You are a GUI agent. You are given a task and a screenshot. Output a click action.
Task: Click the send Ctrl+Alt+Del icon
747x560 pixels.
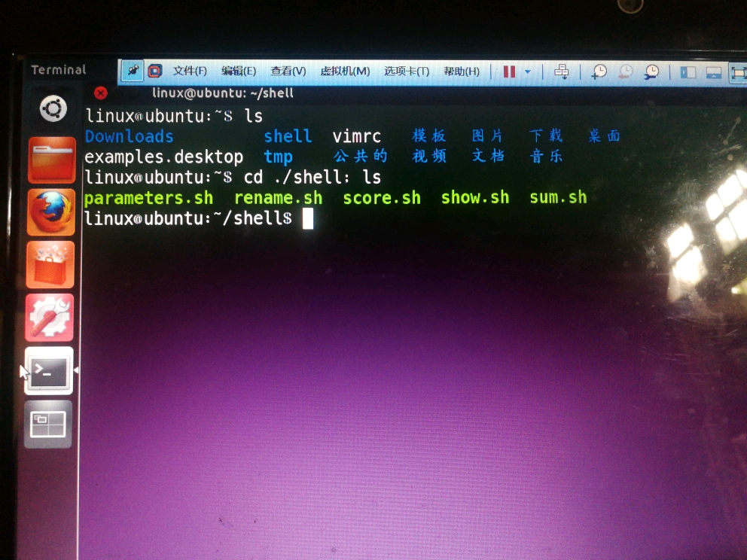(562, 72)
